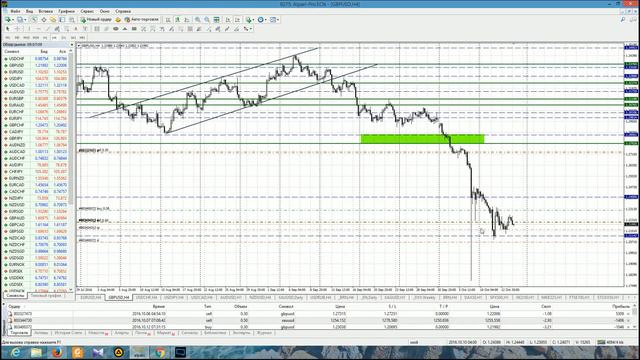Click the Новый ордер button
The height and width of the screenshot is (360, 640).
point(97,20)
